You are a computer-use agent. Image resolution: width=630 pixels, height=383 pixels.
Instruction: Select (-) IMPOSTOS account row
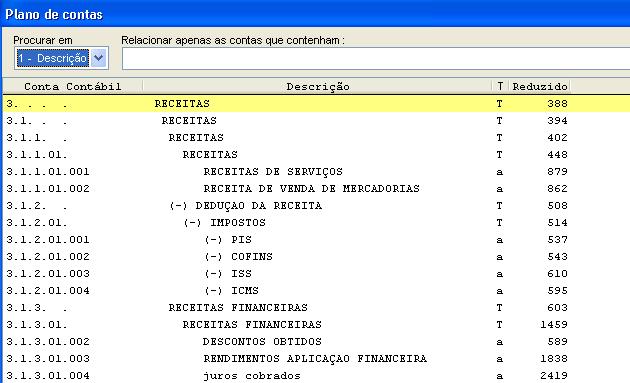click(316, 223)
